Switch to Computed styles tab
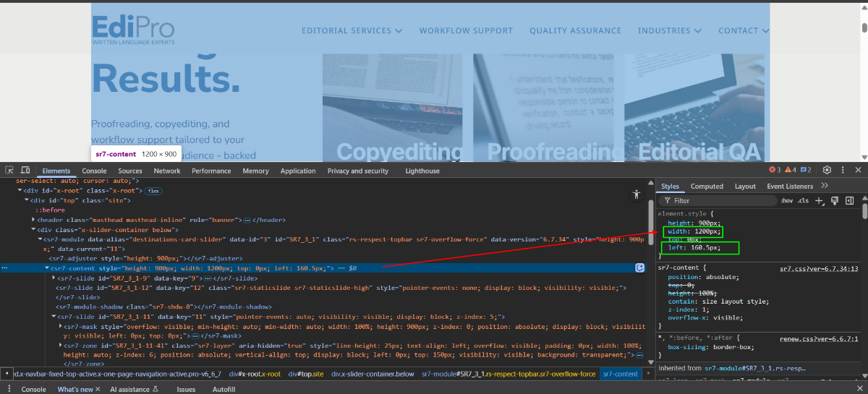Screen dimensions: 868x394 (707, 186)
